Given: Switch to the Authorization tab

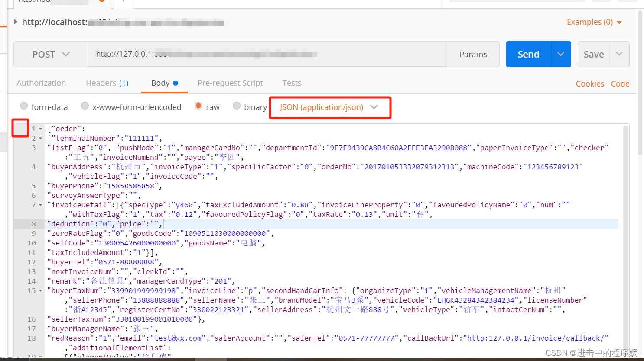Looking at the screenshot, I should click(x=41, y=83).
